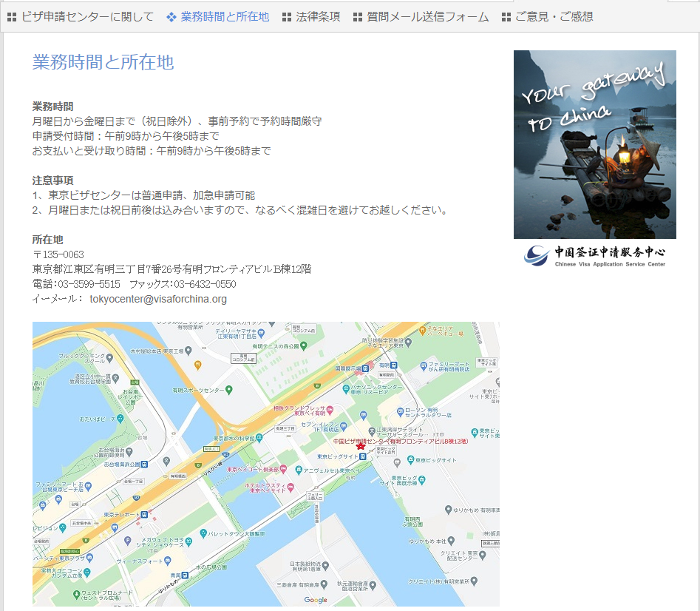Click the 東京都水の科学館 museum pin
The width and height of the screenshot is (700, 611).
pos(259,438)
